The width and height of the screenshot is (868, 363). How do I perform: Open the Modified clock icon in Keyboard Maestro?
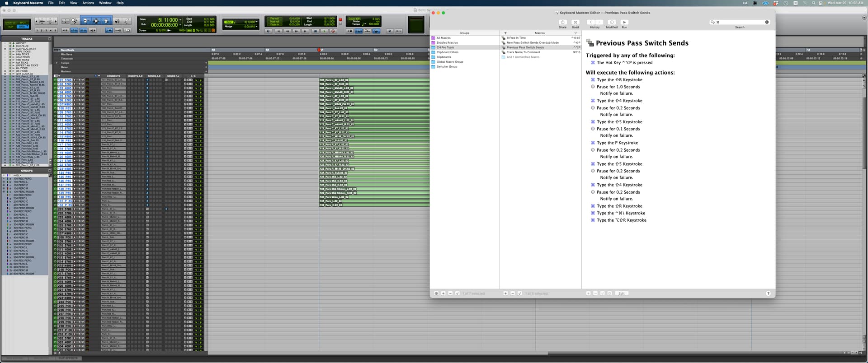[612, 22]
